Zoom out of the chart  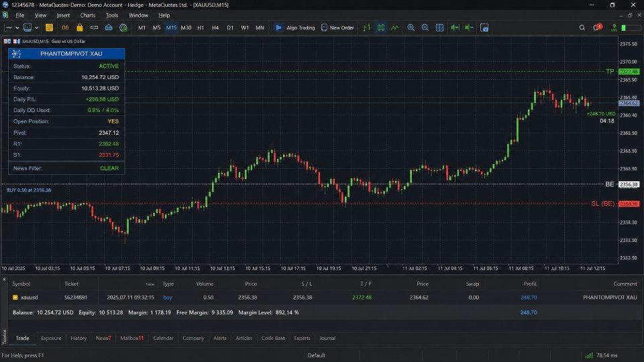(x=425, y=27)
